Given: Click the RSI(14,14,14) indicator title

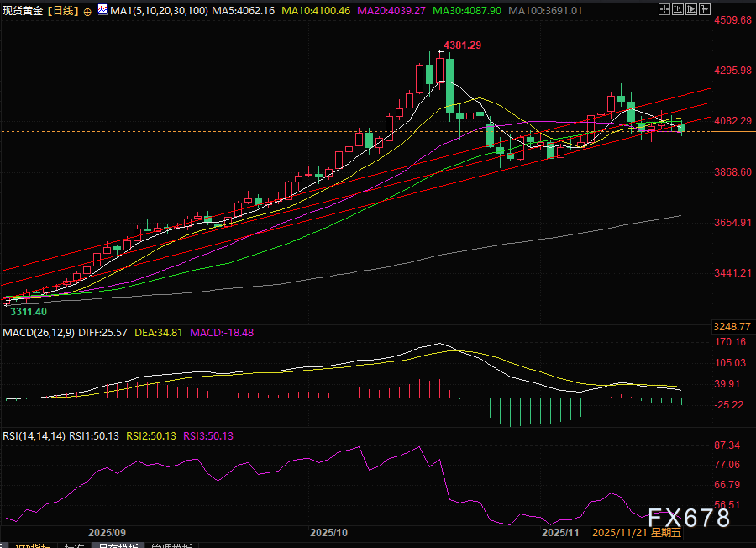Looking at the screenshot, I should [34, 435].
